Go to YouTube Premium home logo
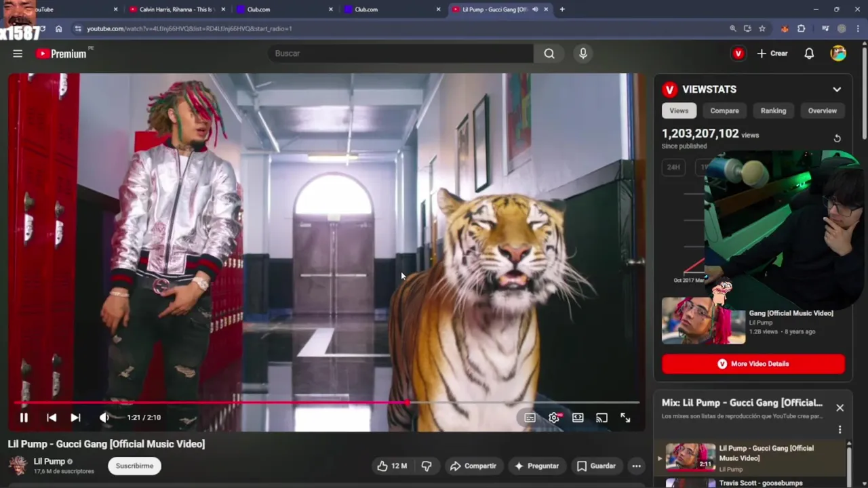The image size is (868, 488). (x=62, y=54)
